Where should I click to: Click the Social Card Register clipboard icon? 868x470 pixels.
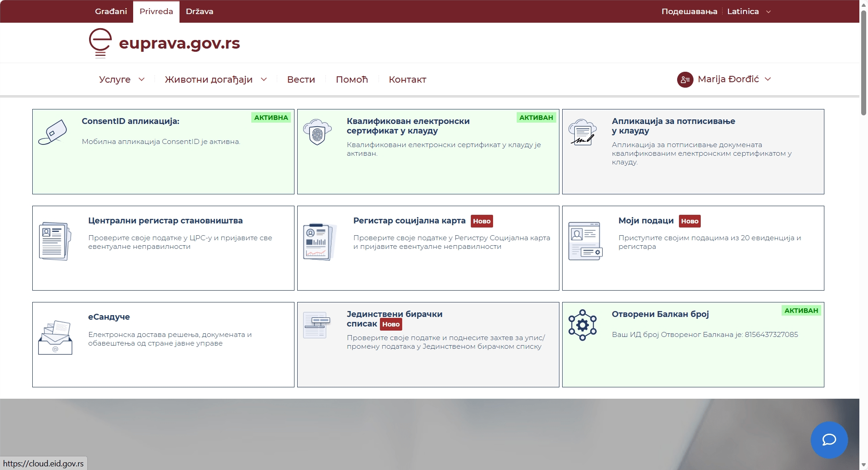(320, 241)
